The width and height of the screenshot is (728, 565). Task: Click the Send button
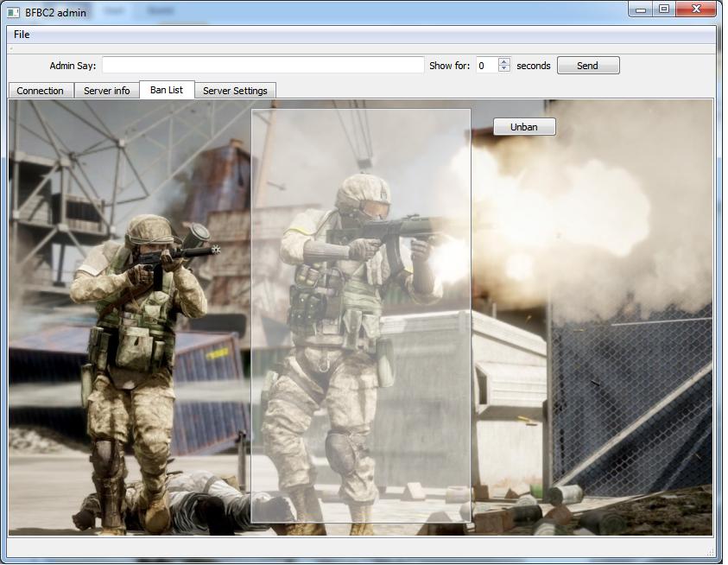coord(588,66)
